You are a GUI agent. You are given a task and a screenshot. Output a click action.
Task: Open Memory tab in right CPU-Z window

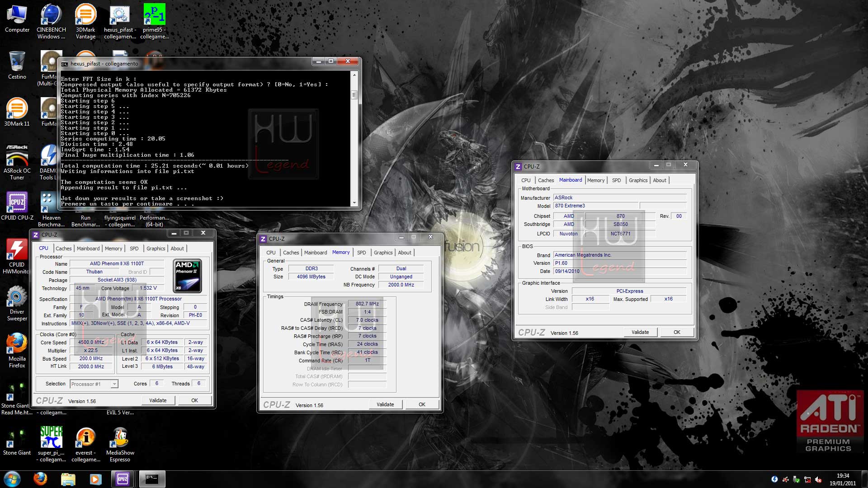click(596, 180)
